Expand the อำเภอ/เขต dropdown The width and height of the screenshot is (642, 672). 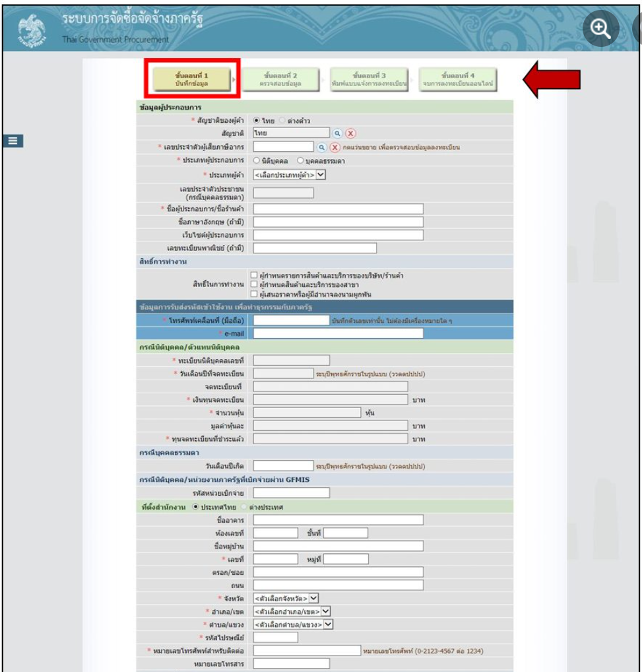tap(292, 611)
